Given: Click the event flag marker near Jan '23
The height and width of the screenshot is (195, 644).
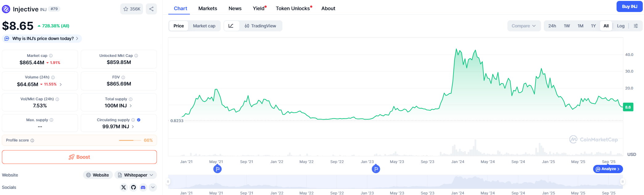Looking at the screenshot, I should tap(376, 169).
